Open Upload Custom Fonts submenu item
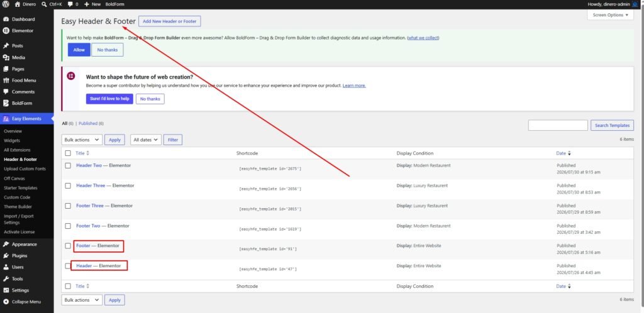This screenshot has height=313, width=644. 25,169
